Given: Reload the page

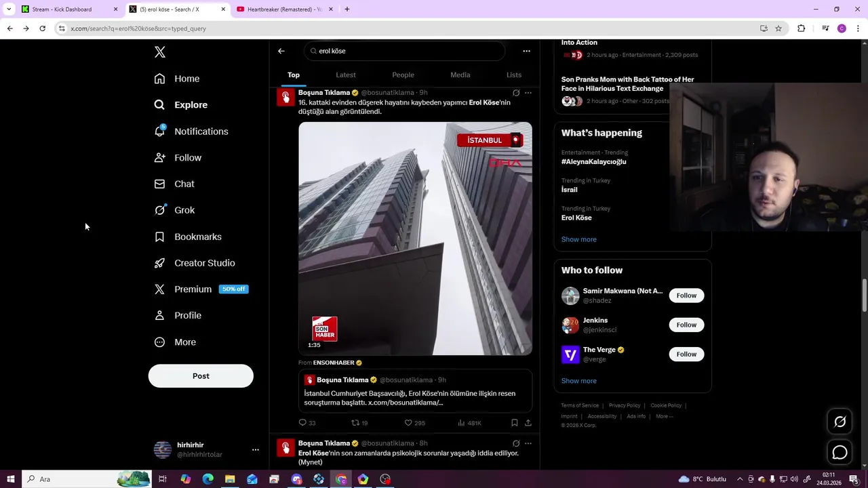Looking at the screenshot, I should 42,28.
